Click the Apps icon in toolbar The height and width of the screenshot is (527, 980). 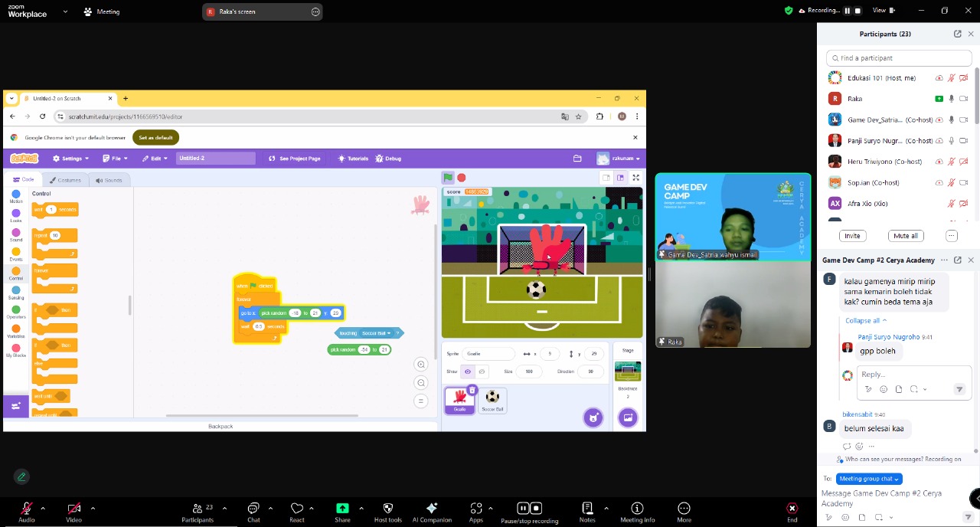pyautogui.click(x=476, y=509)
